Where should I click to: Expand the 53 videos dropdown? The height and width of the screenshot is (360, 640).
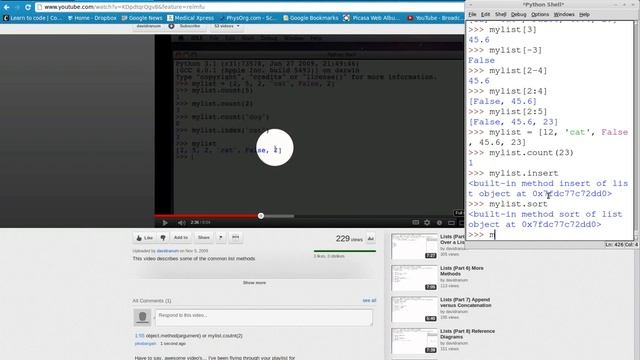click(227, 26)
